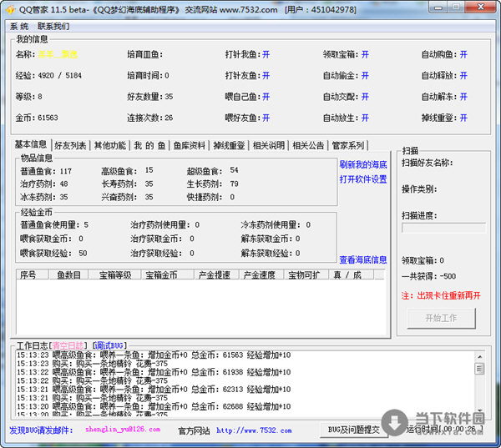Click the work log scrollbar thumb

click(479, 369)
